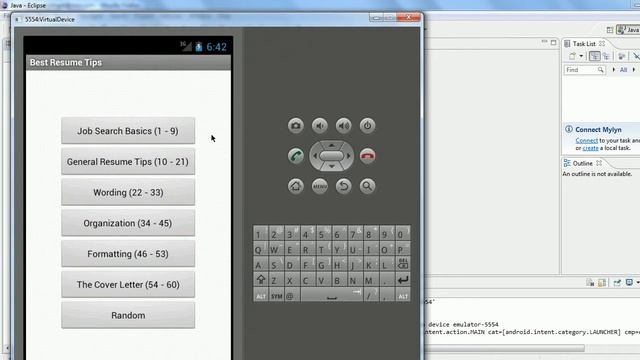The height and width of the screenshot is (360, 640).
Task: Toggle the categorized view in Task List toolbar
Action: [595, 56]
